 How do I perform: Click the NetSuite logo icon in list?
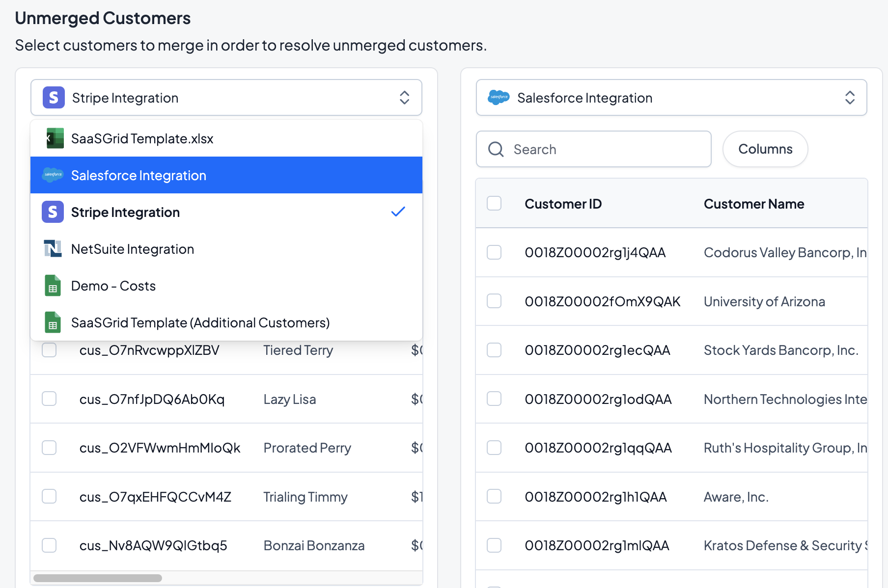53,249
